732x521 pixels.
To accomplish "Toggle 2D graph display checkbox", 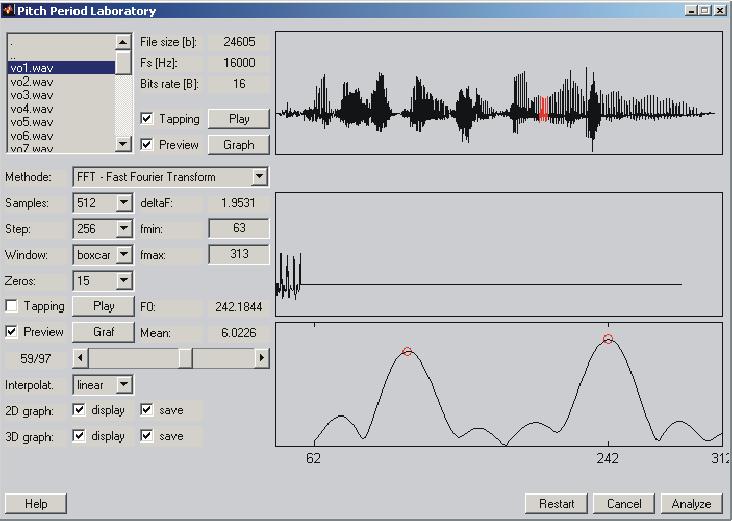I will (x=79, y=410).
